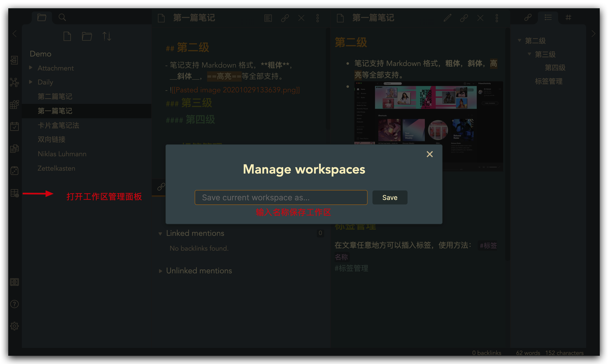Image resolution: width=608 pixels, height=364 pixels.
Task: Click the manage workspaces sidebar icon
Action: pos(14,193)
